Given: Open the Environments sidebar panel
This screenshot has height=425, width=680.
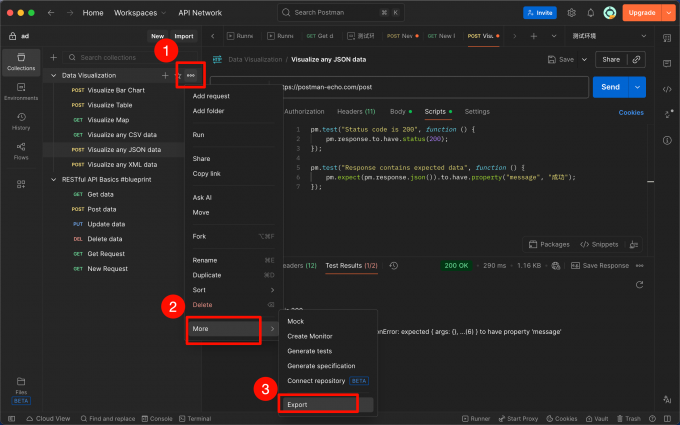Looking at the screenshot, I should coord(21,92).
